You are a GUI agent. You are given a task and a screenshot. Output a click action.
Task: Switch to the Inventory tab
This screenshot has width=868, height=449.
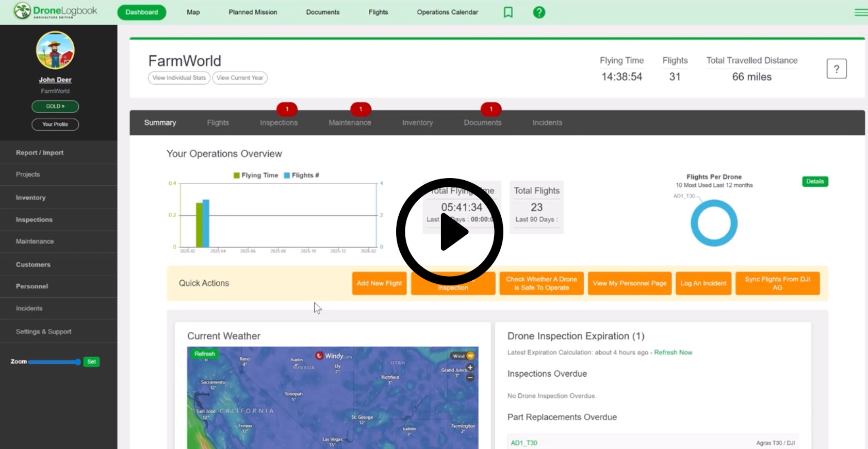point(417,123)
